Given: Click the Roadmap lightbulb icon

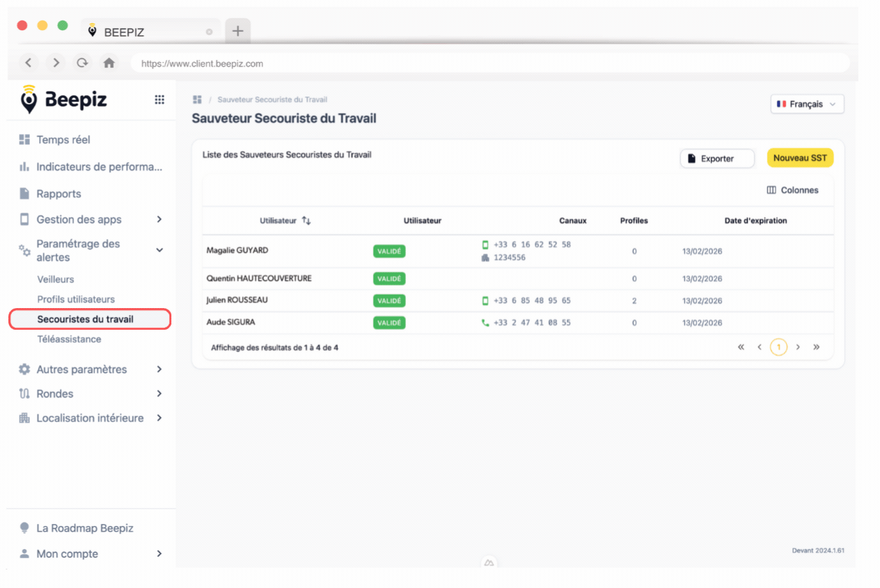Looking at the screenshot, I should (x=24, y=528).
